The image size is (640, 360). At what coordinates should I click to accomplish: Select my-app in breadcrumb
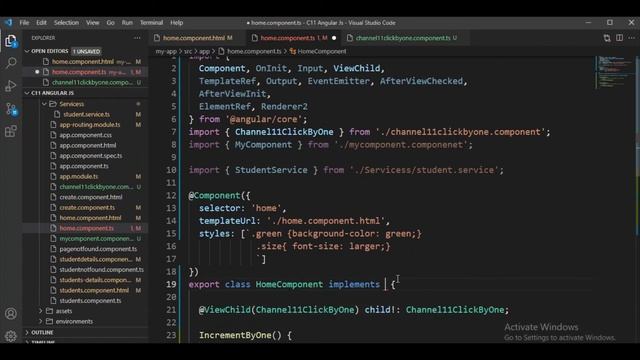166,51
